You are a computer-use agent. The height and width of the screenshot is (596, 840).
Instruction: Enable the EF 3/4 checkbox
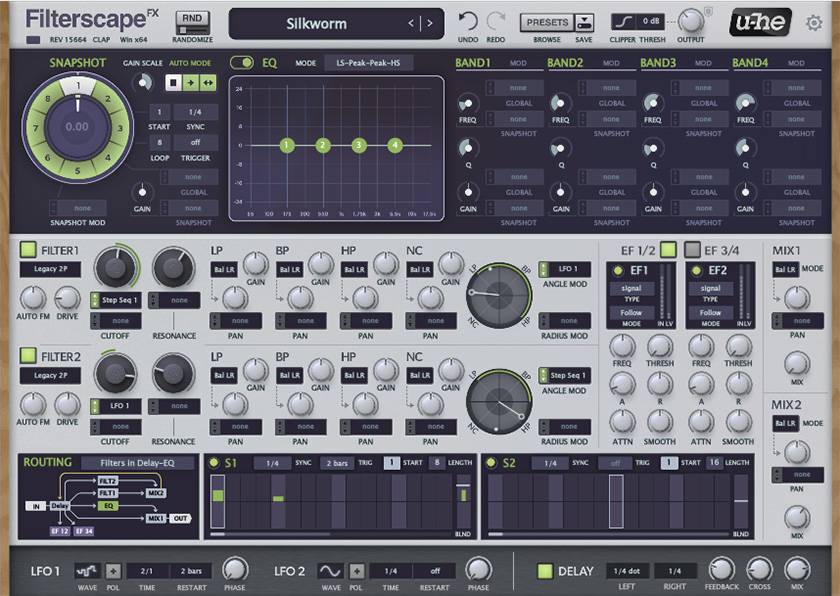[693, 249]
